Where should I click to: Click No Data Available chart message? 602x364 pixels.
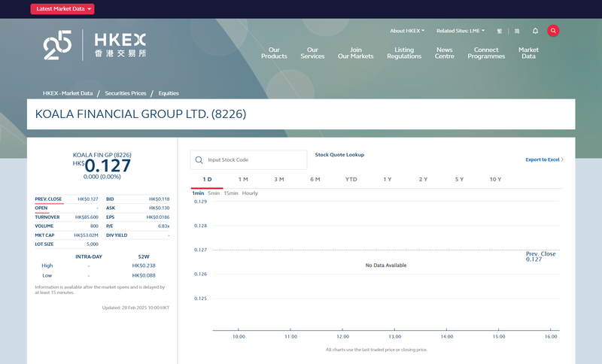[x=386, y=265]
